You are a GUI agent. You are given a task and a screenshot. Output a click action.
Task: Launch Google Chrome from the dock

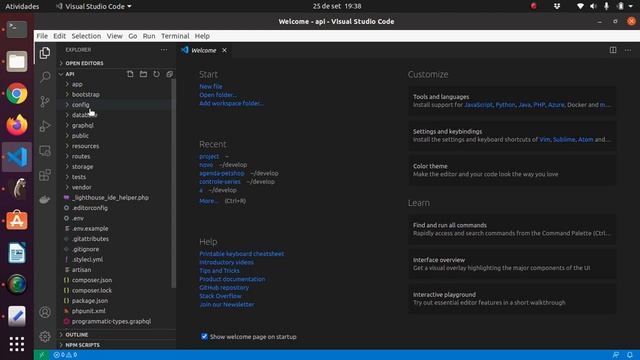[17, 93]
